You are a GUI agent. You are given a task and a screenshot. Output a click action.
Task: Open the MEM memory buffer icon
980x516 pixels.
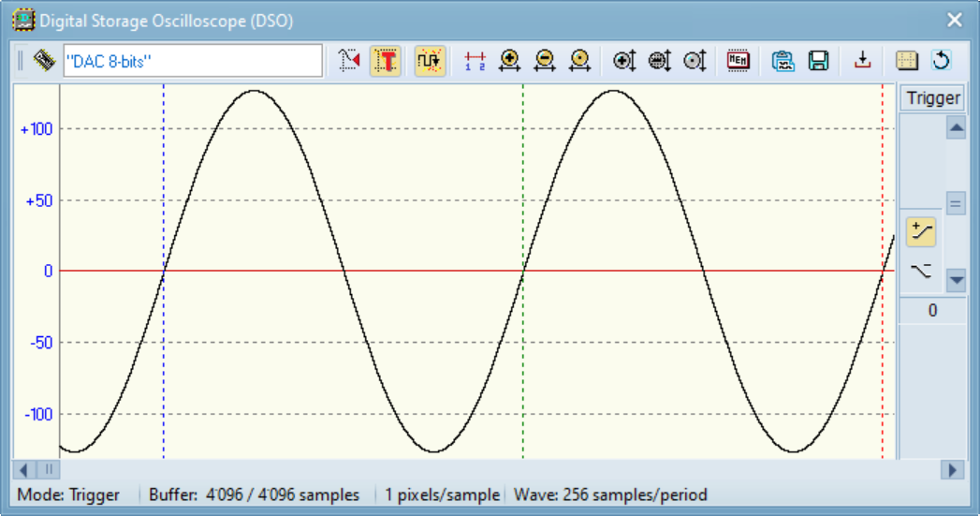click(739, 61)
